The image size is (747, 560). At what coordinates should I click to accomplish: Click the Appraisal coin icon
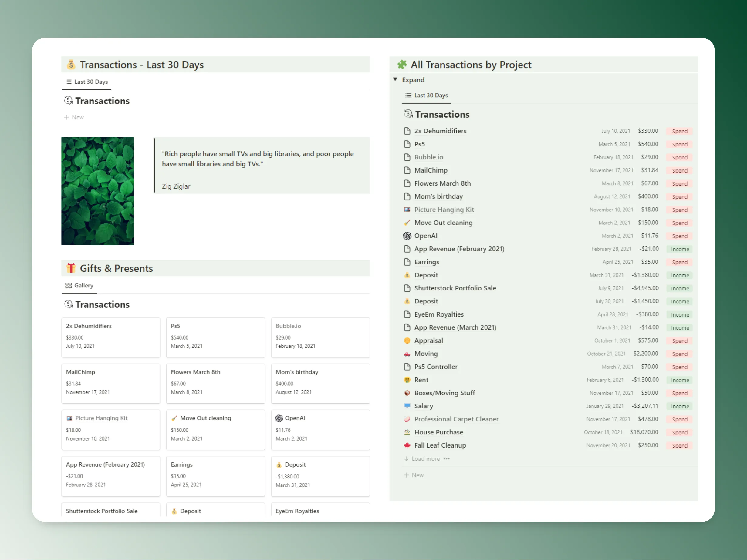coord(407,340)
